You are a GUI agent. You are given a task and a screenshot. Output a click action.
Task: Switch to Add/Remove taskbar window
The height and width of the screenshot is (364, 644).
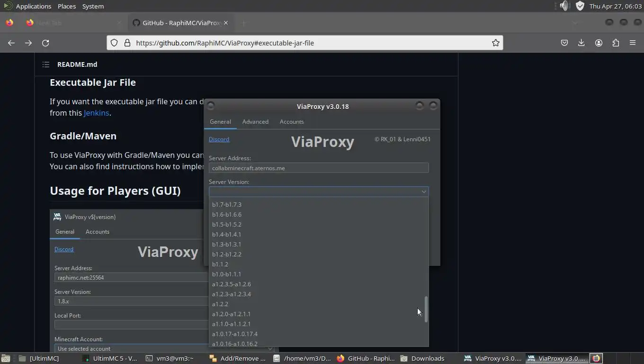tap(238, 358)
